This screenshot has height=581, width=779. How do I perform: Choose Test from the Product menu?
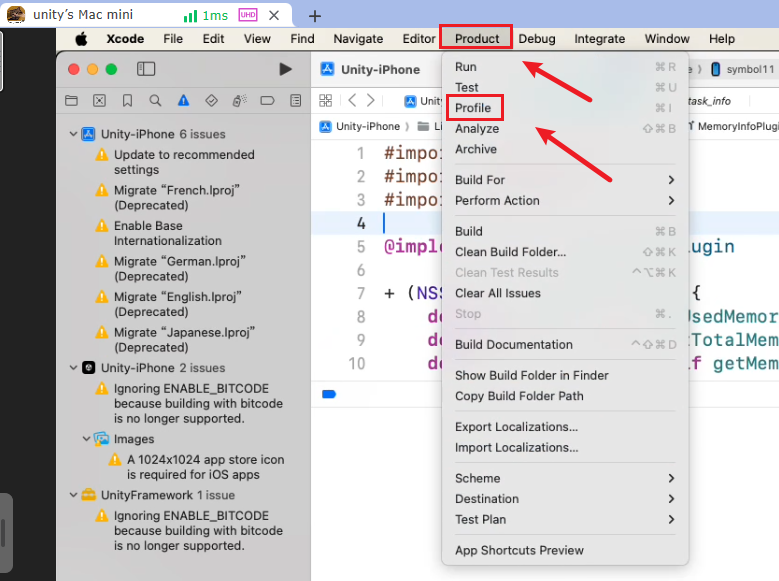(565, 87)
